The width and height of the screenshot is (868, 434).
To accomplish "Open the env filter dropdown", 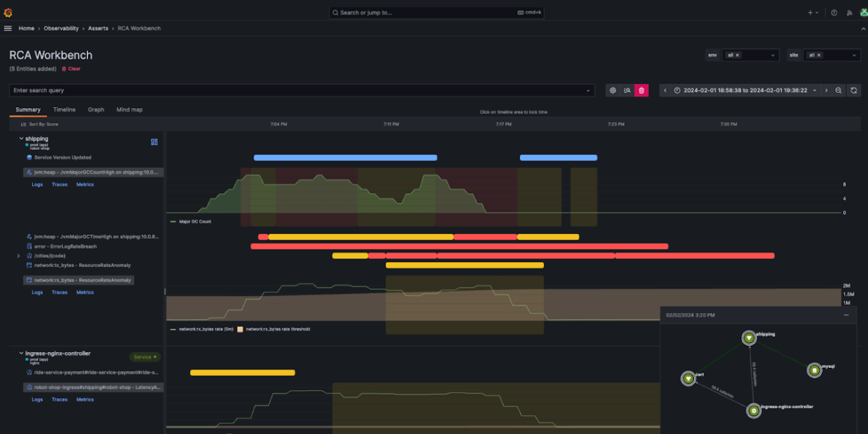I will 772,55.
